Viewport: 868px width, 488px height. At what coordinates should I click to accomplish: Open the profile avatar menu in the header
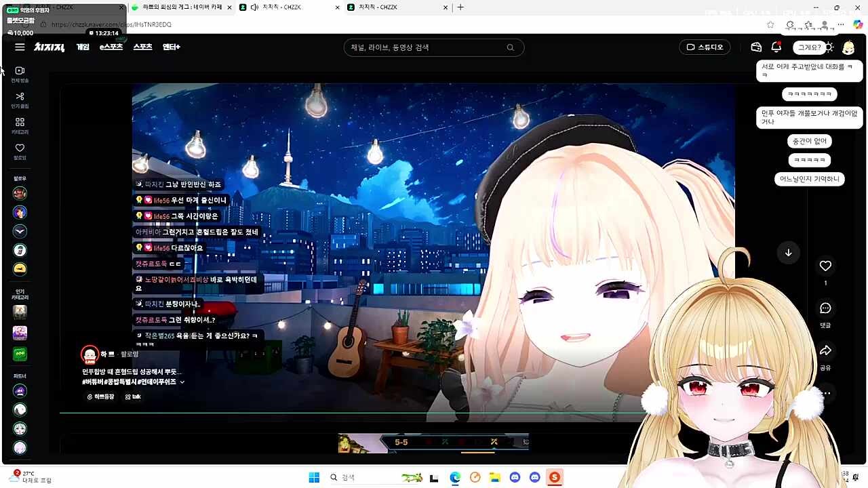click(848, 47)
